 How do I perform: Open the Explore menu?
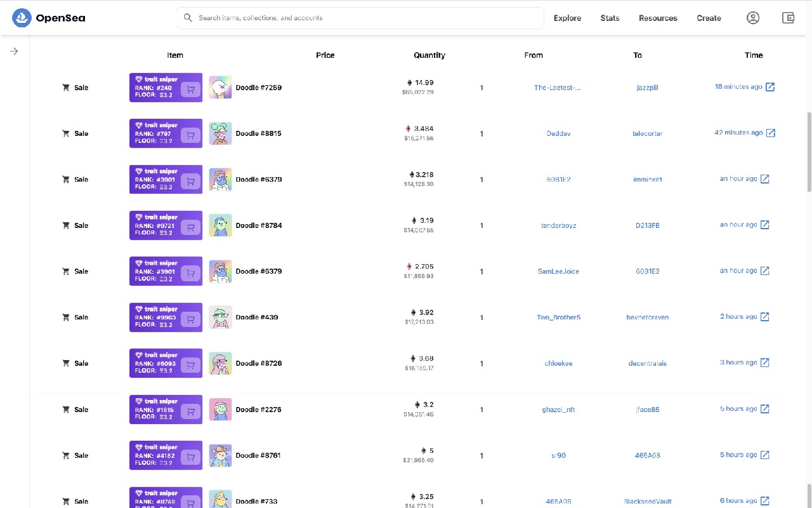[566, 18]
